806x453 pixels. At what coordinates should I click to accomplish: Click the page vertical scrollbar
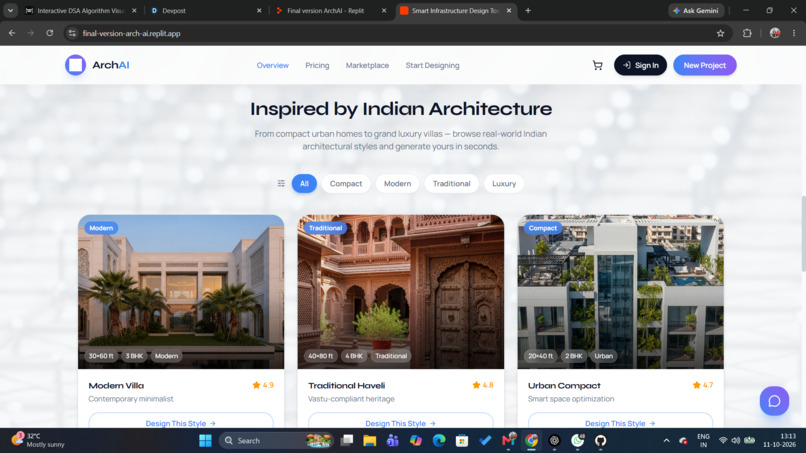803,233
